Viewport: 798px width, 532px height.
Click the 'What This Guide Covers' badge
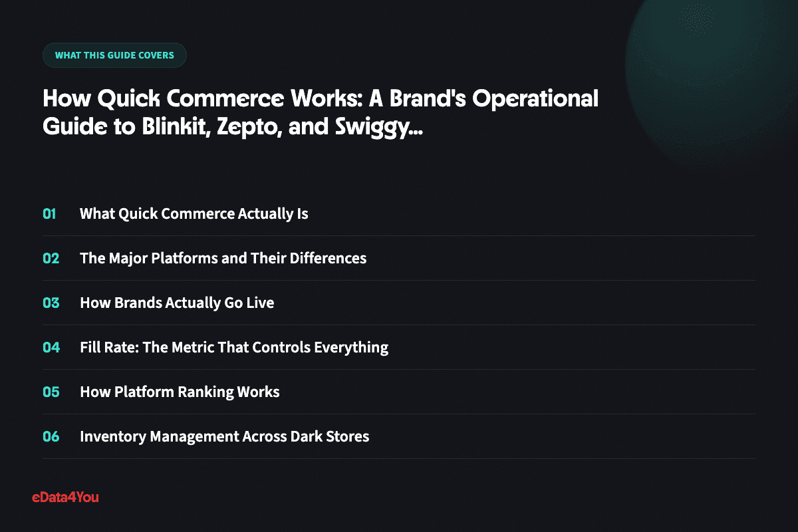(114, 55)
